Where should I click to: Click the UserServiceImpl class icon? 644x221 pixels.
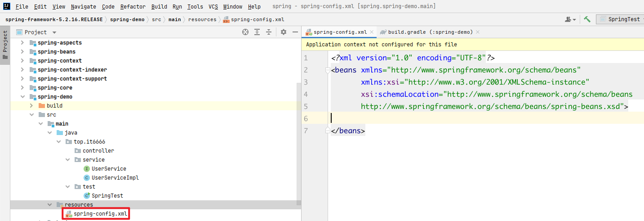87,178
